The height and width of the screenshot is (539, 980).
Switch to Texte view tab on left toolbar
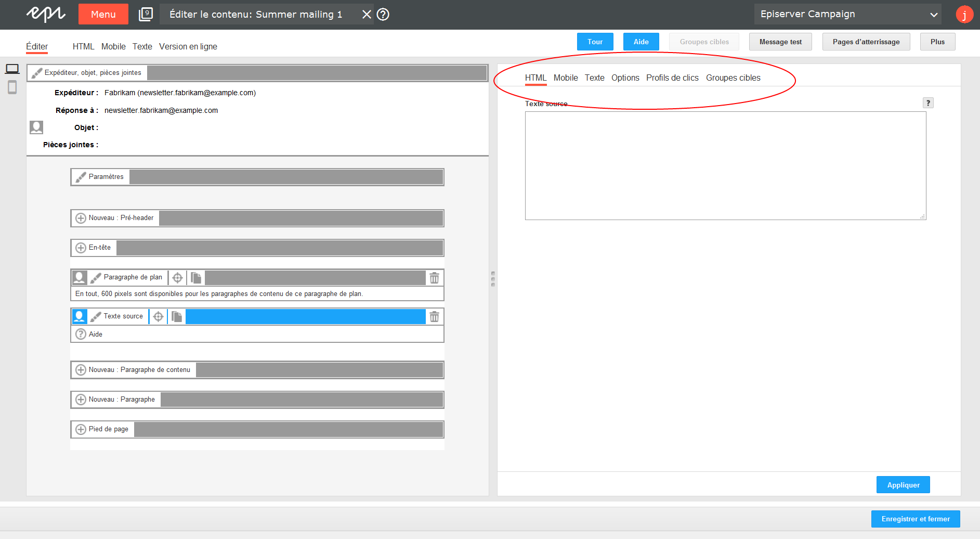[x=142, y=46]
